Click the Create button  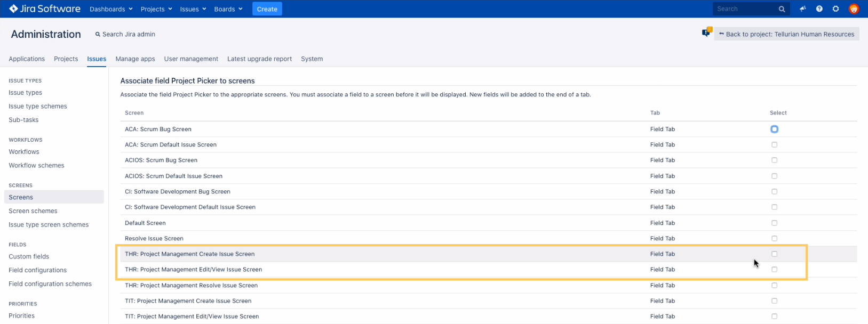pos(267,9)
